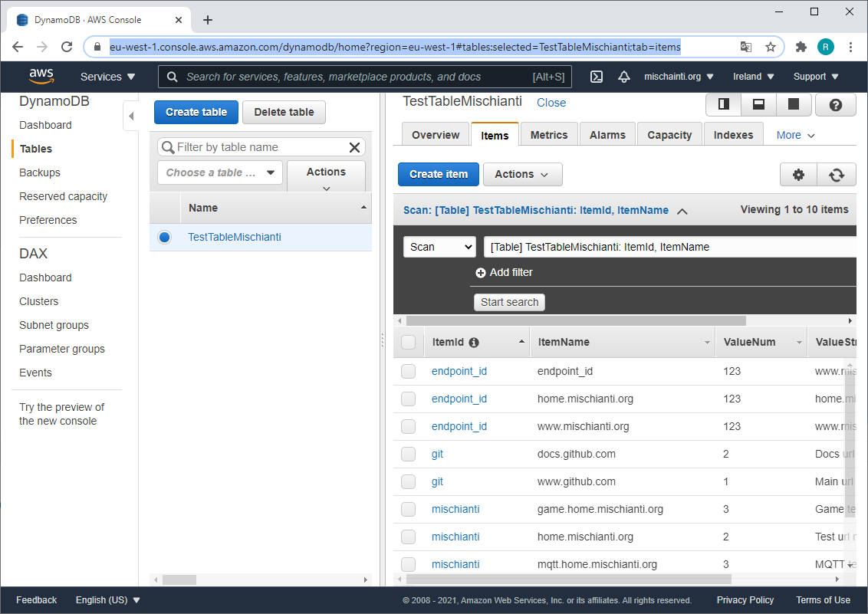This screenshot has height=614, width=868.
Task: Click the Create item button
Action: 438,174
